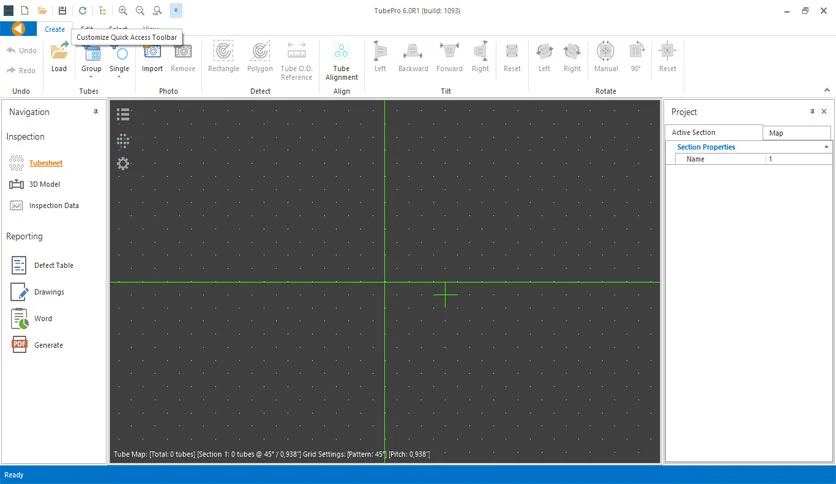The height and width of the screenshot is (484, 836).
Task: Close the Project panel
Action: 824,112
